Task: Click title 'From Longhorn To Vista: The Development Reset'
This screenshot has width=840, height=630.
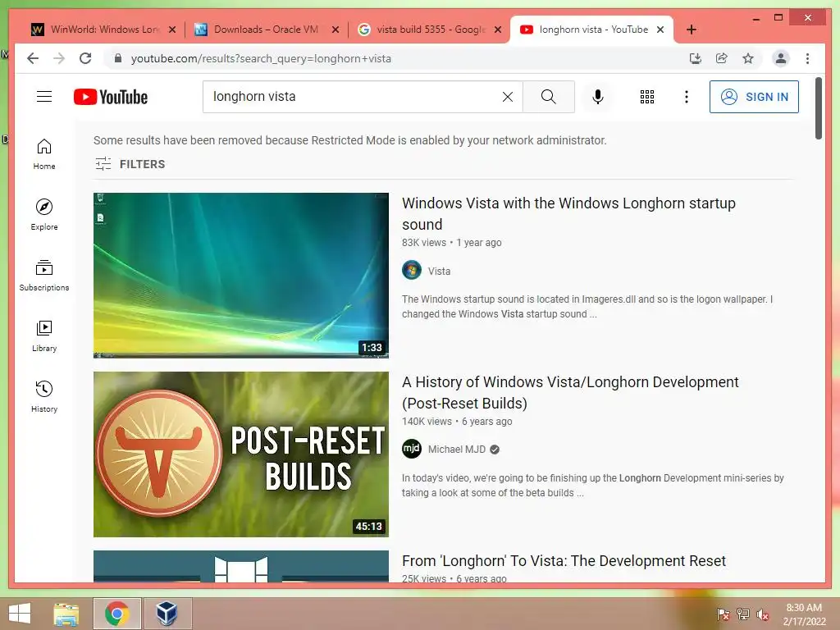Action: 564,561
